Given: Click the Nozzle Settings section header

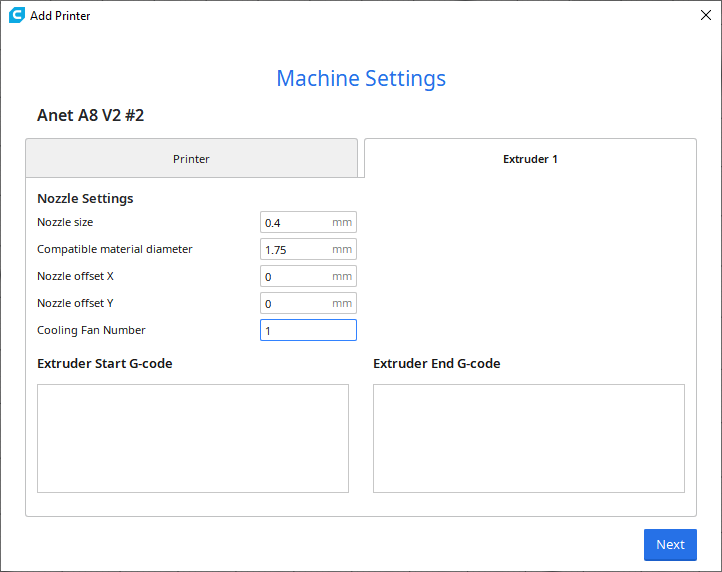Looking at the screenshot, I should pos(85,198).
